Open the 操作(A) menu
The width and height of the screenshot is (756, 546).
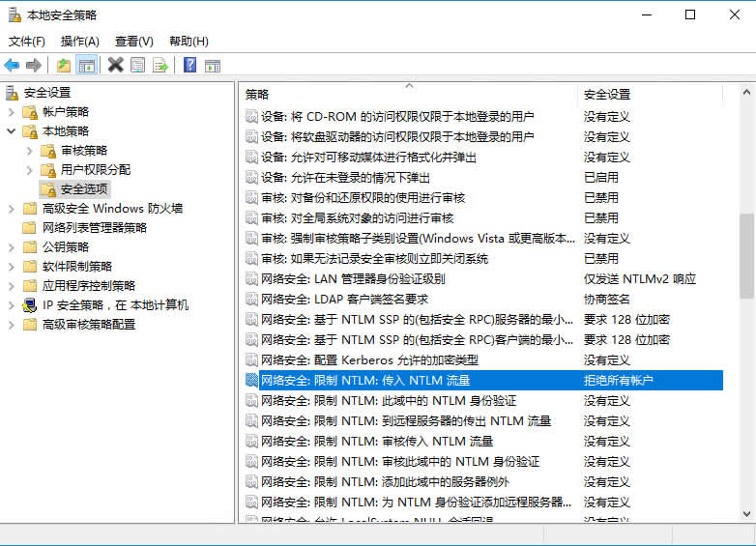pyautogui.click(x=79, y=42)
